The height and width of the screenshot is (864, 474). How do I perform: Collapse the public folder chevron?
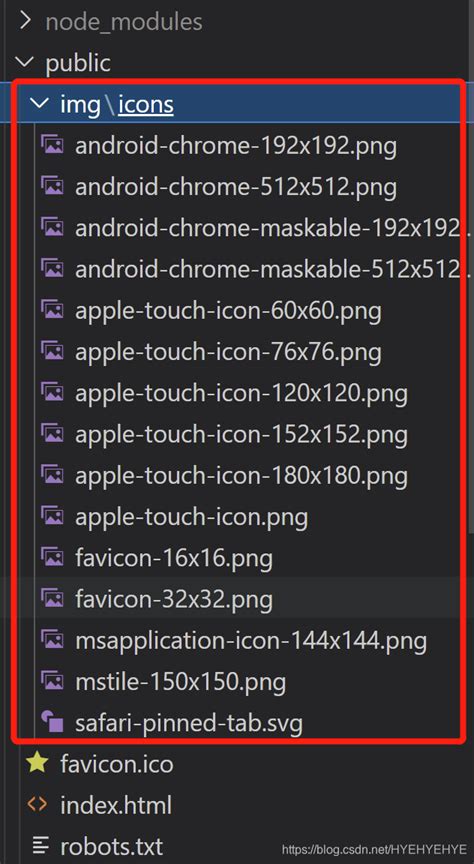coord(25,62)
